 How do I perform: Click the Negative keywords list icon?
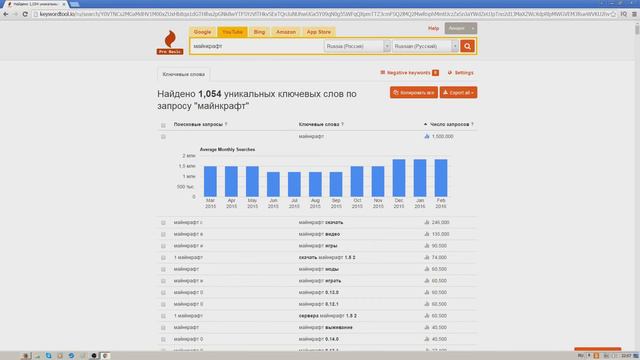click(x=382, y=72)
